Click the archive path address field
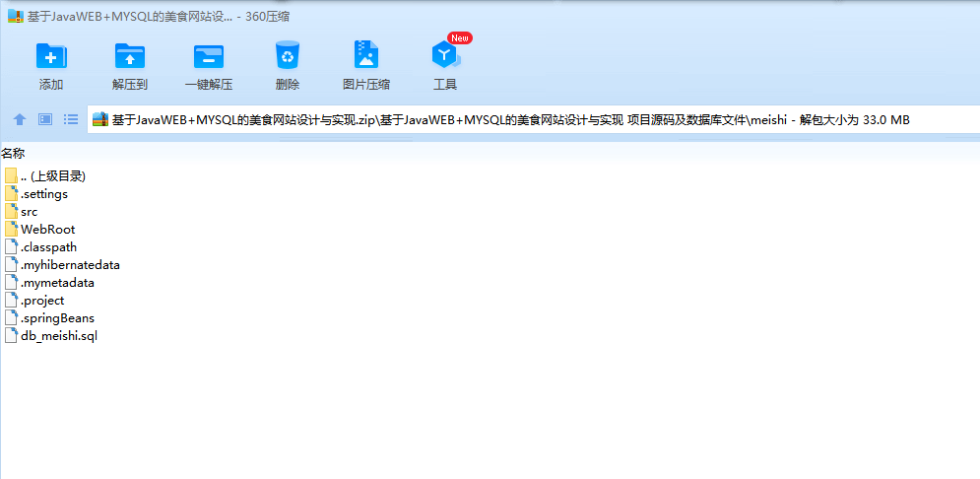 [x=534, y=119]
